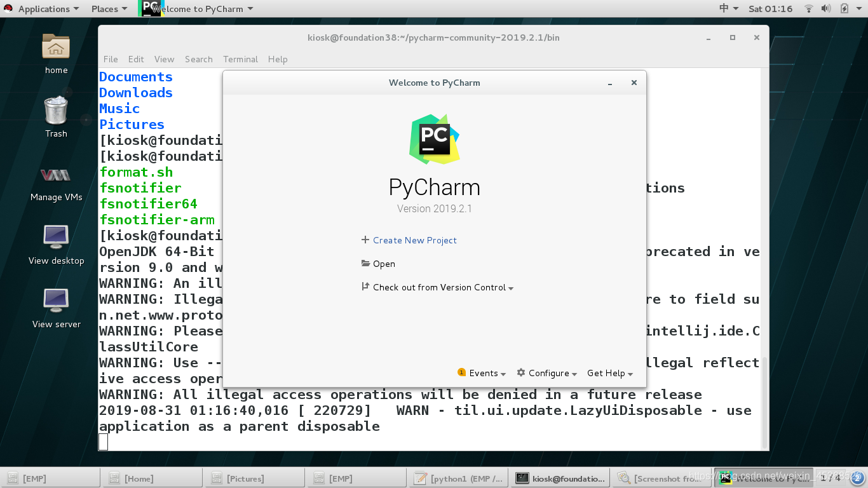Minimize the terminal window

[x=709, y=38]
